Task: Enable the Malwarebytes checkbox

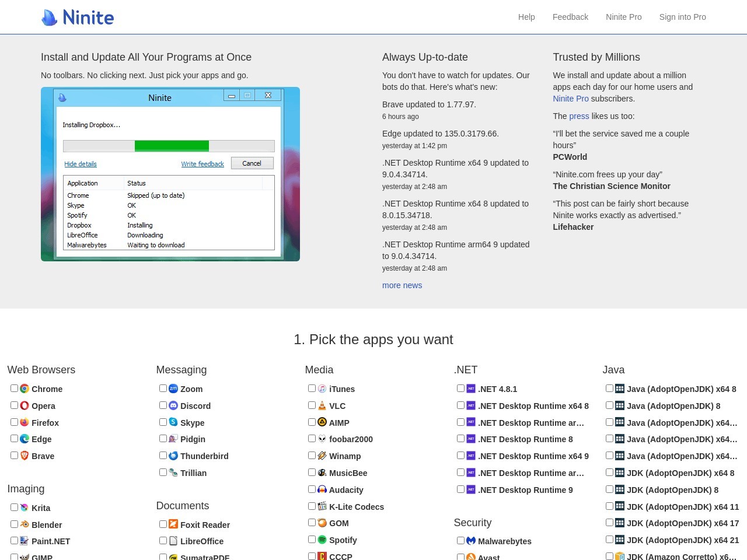Action: (x=460, y=541)
